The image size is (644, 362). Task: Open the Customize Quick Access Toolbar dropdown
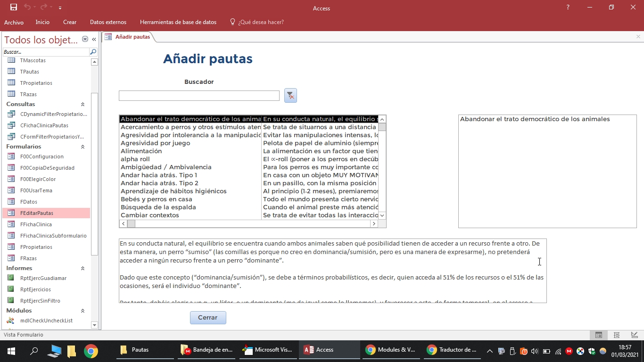[60, 8]
